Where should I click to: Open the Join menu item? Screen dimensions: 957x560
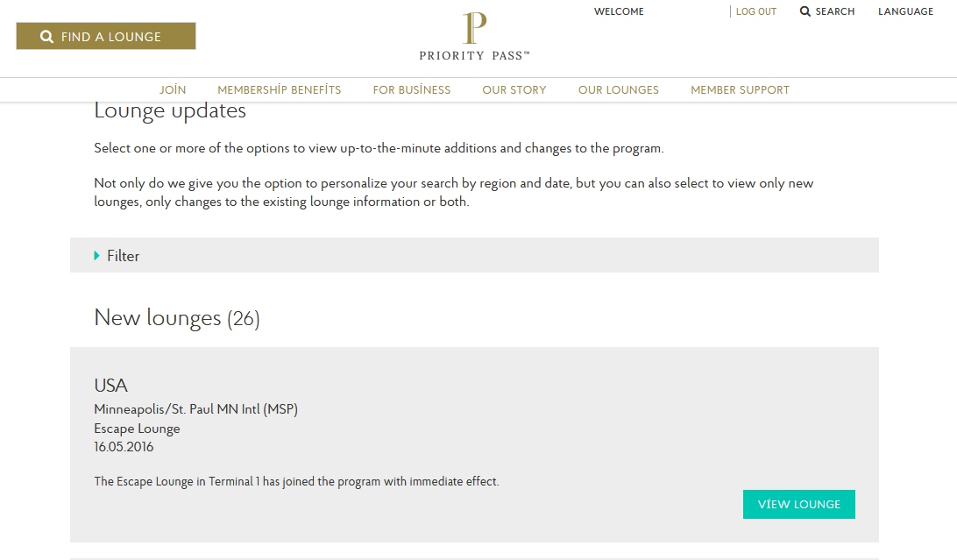(x=173, y=89)
